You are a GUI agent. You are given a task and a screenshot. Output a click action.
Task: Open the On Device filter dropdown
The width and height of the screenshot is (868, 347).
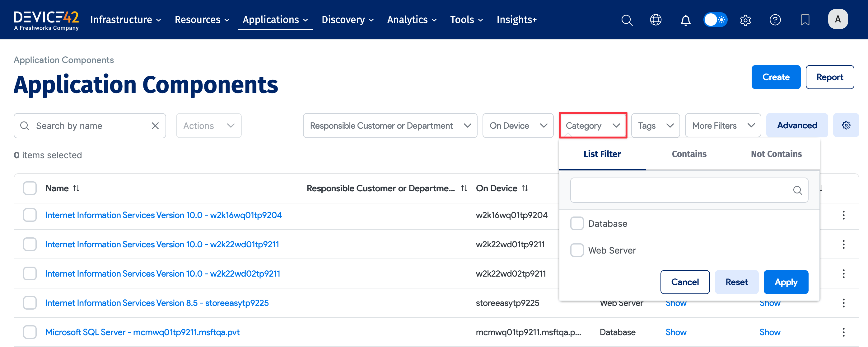click(518, 125)
